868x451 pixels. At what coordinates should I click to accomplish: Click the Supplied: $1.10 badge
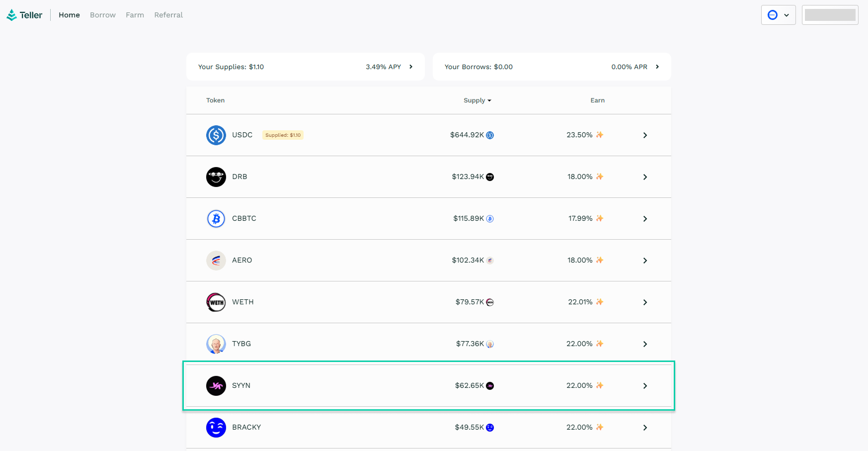283,135
